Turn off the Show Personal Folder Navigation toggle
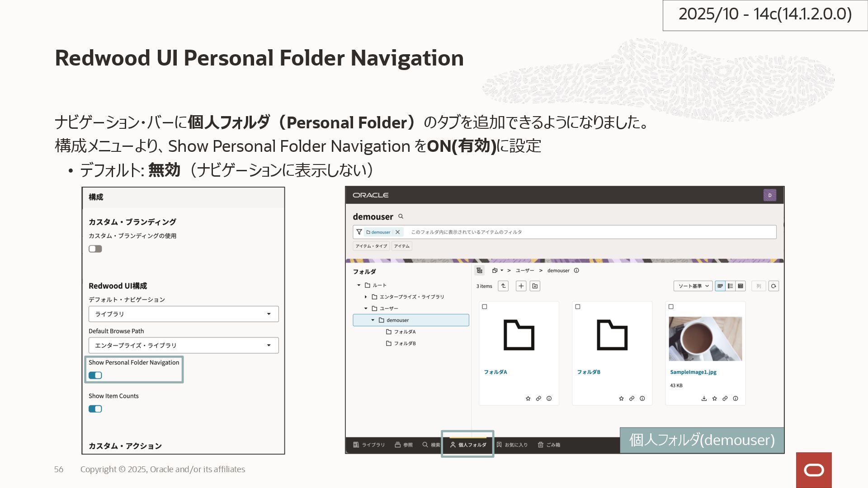The height and width of the screenshot is (488, 868). (95, 375)
